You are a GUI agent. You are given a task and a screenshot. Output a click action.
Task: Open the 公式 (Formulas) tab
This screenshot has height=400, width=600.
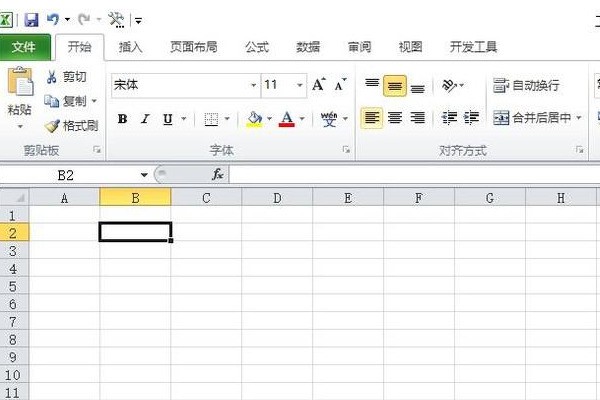click(x=257, y=47)
